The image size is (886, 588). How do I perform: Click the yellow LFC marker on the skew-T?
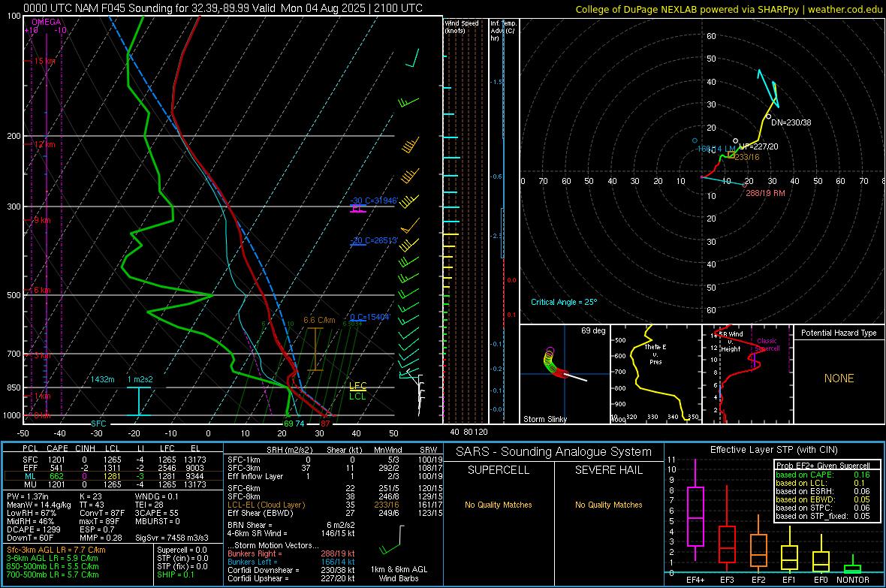tap(357, 385)
